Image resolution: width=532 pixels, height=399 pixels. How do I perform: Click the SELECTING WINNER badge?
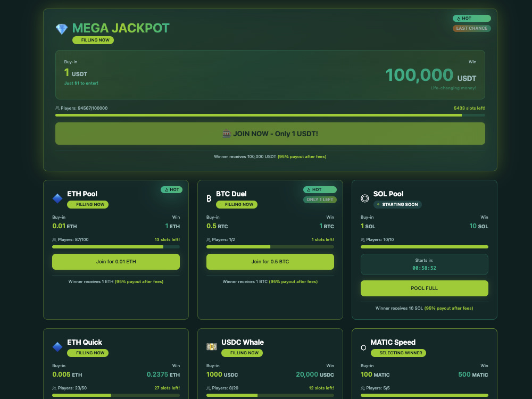tap(398, 353)
